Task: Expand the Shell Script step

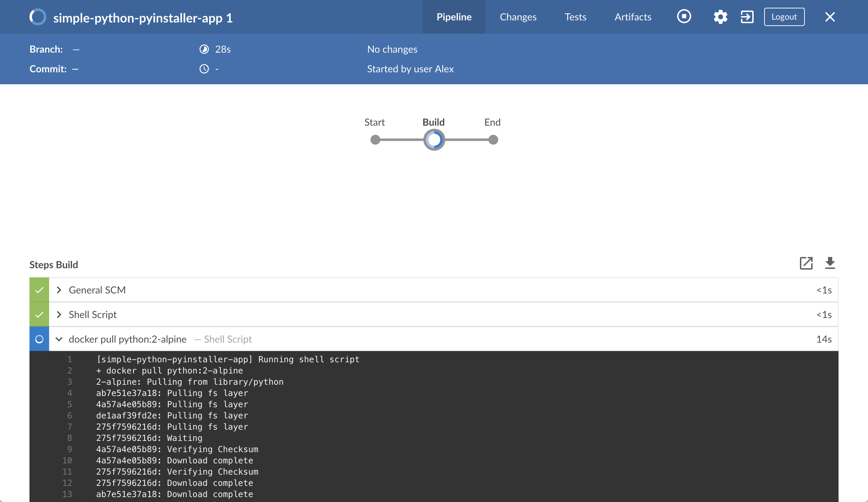Action: [x=59, y=314]
